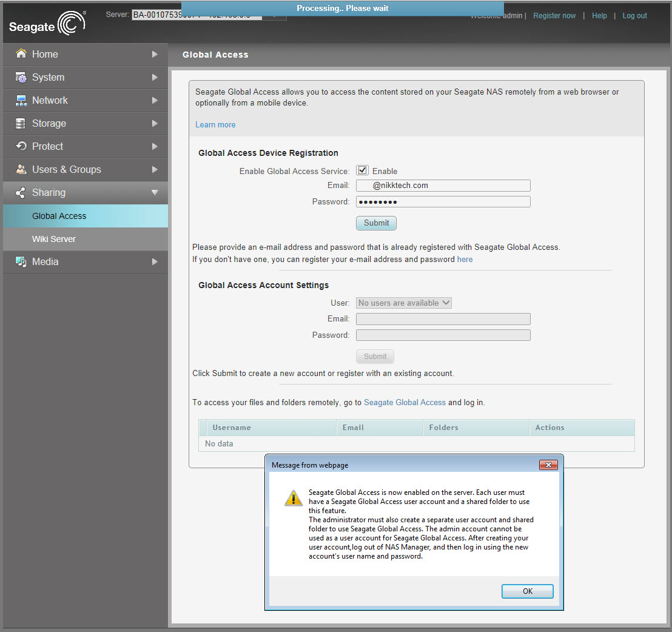
Task: Click the Account Settings Password field
Action: click(443, 335)
